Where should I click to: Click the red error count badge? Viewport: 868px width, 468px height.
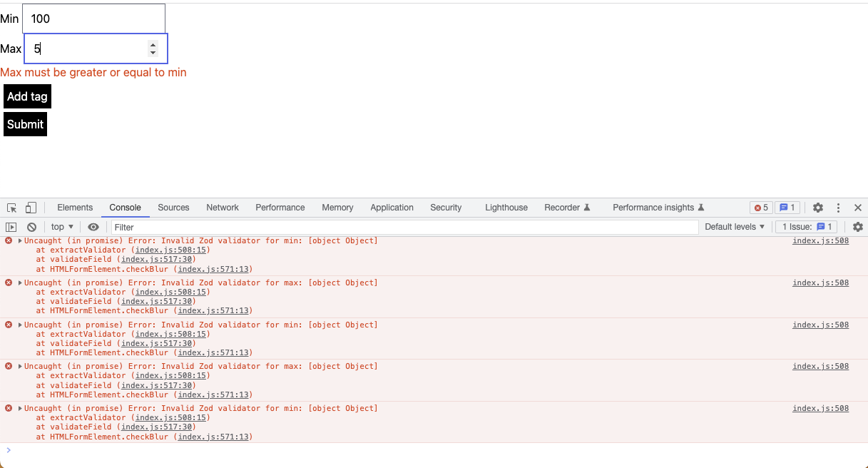tap(760, 207)
